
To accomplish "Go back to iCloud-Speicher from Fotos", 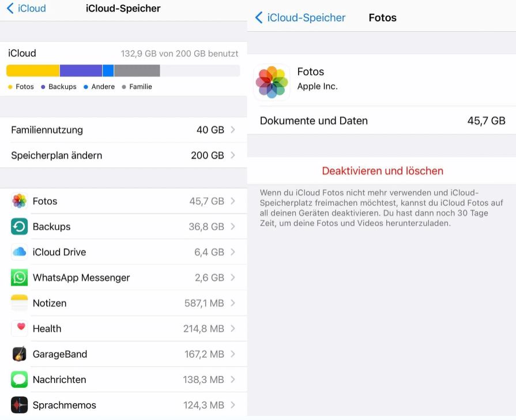I will [300, 18].
